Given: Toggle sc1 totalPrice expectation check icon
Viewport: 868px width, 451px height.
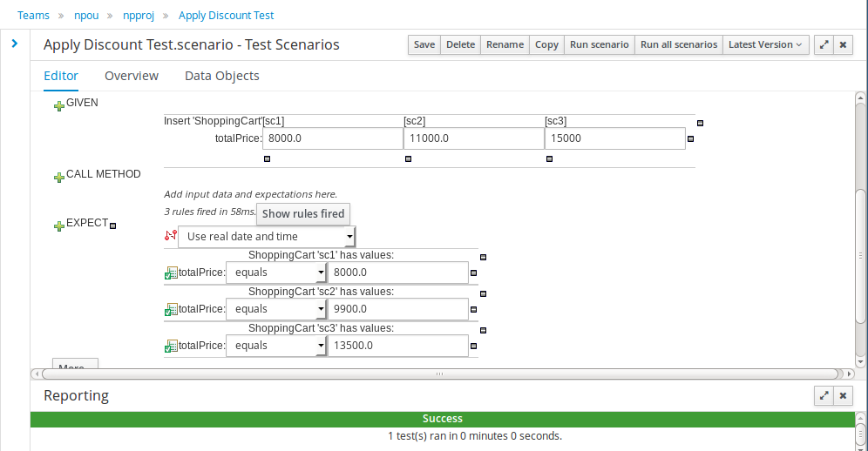Looking at the screenshot, I should (171, 273).
